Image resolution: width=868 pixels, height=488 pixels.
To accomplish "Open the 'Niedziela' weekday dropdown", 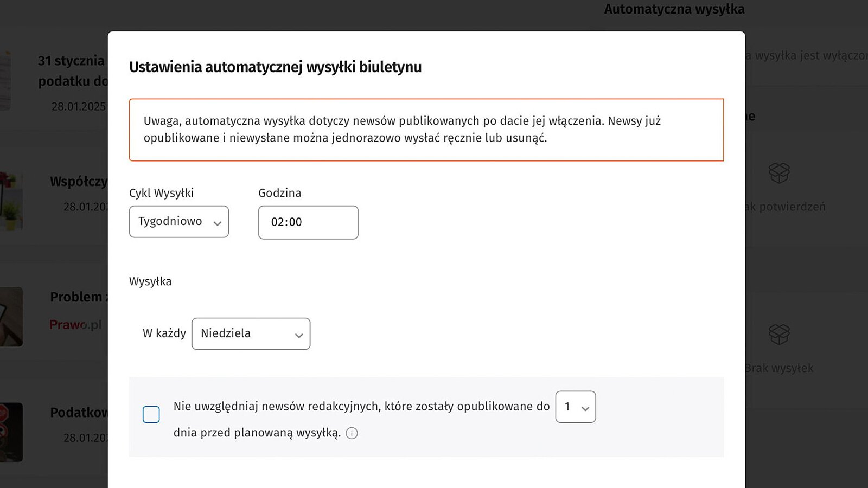I will (x=251, y=333).
